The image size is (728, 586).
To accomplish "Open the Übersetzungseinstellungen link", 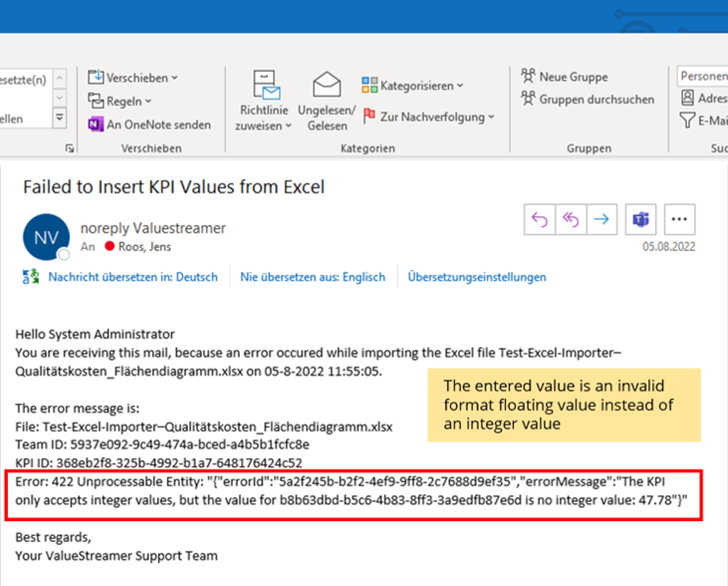I will (x=476, y=277).
